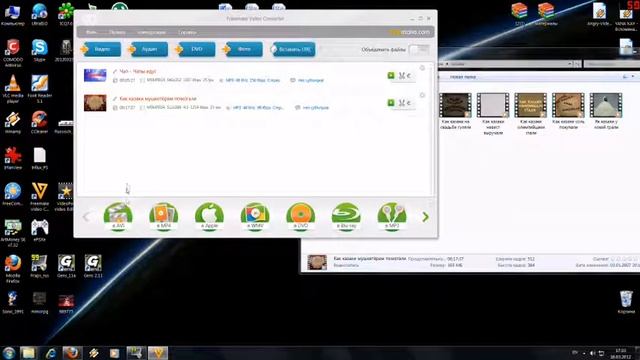This screenshot has height=360, width=640.
Task: Convert to MP3 format icon
Action: (x=392, y=217)
